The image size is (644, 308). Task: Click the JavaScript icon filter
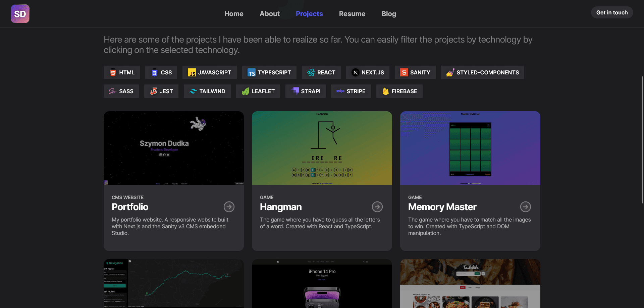point(192,72)
